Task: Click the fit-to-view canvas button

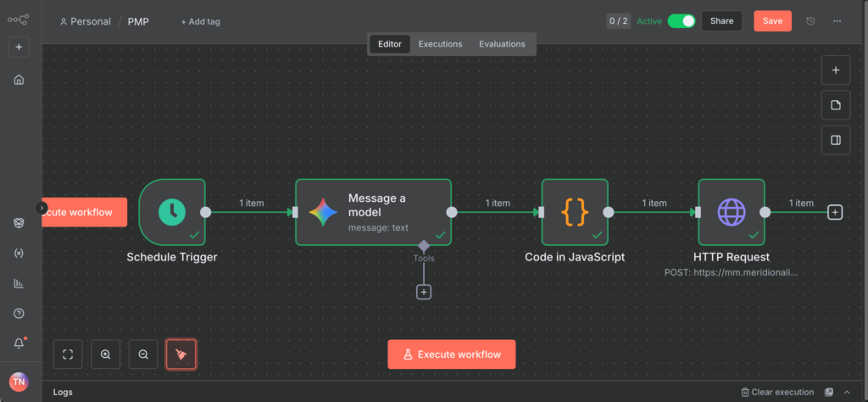Action: (x=68, y=355)
